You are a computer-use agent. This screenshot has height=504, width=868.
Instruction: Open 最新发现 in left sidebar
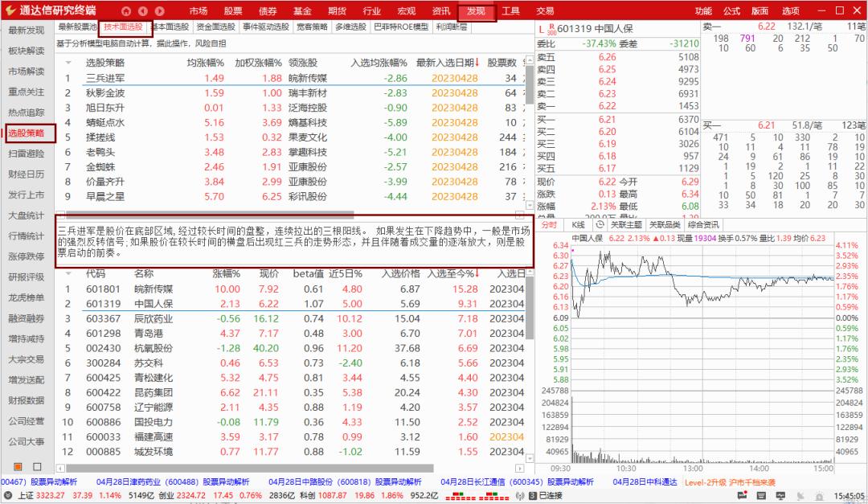tap(26, 30)
